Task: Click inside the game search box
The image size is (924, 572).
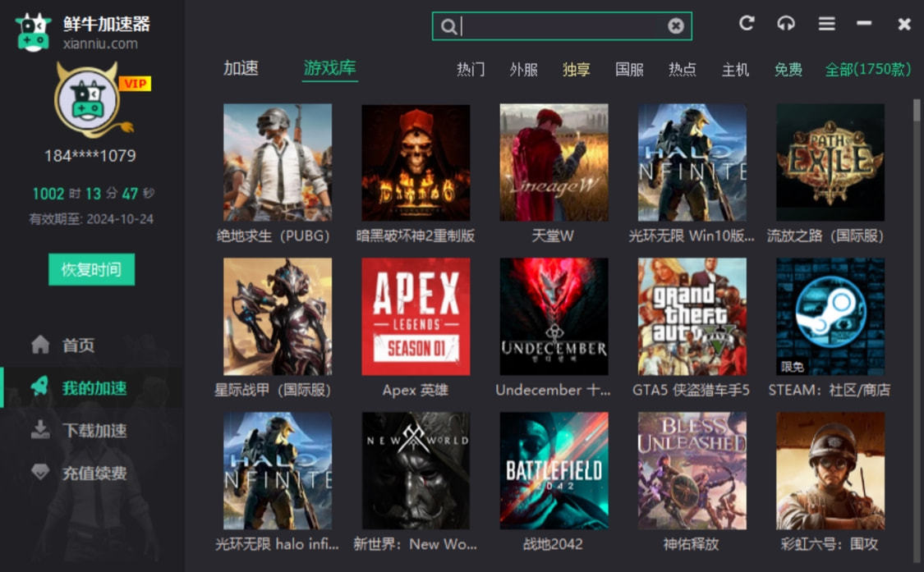Action: [562, 26]
